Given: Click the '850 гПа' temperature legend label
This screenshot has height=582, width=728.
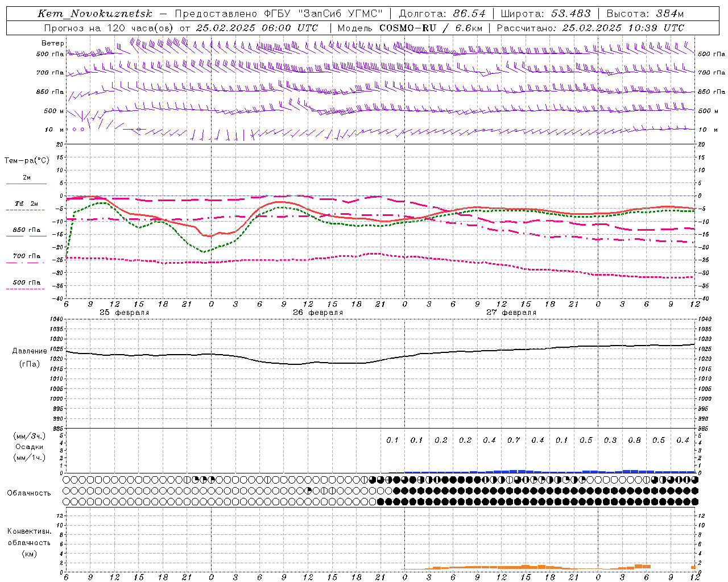Looking at the screenshot, I should (27, 230).
